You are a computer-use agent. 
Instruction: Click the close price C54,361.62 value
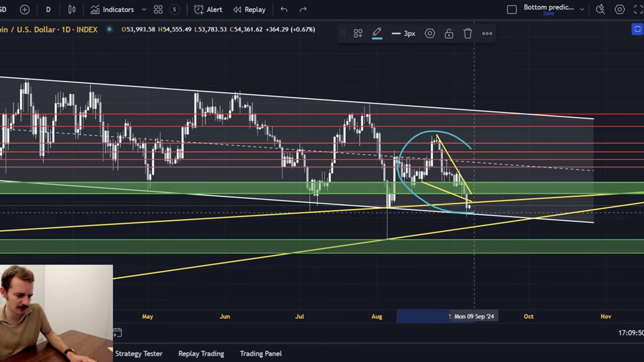[x=246, y=30]
